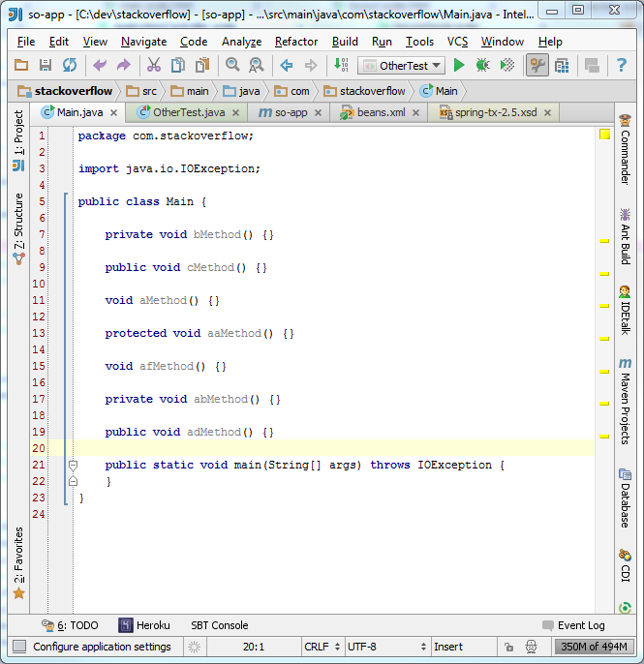Change the CRLF line separator dropdown
The width and height of the screenshot is (644, 664).
(x=322, y=647)
